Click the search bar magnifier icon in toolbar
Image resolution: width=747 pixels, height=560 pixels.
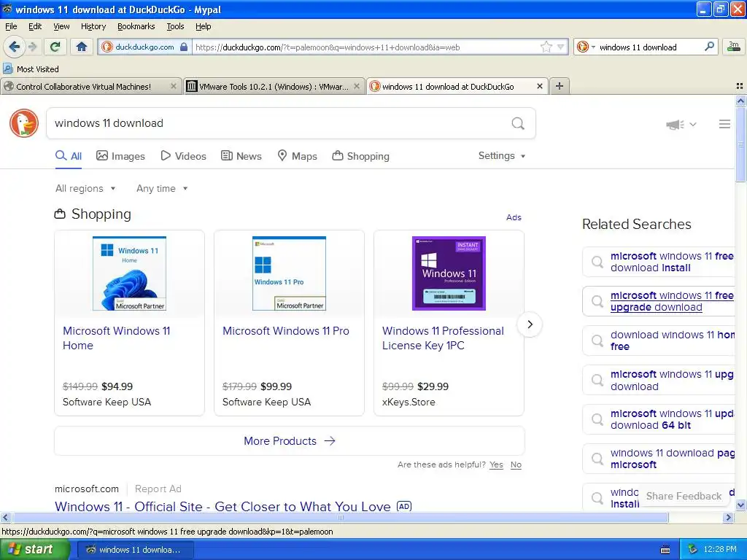709,47
